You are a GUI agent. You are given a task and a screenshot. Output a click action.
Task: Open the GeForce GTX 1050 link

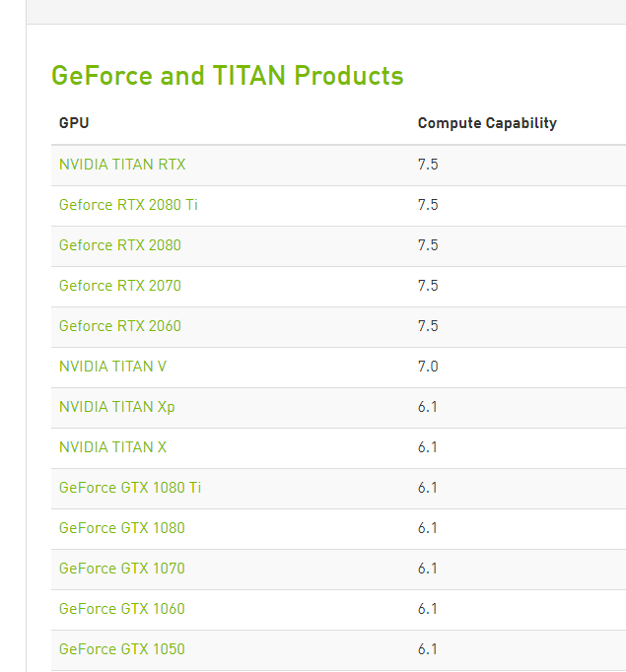coord(122,649)
